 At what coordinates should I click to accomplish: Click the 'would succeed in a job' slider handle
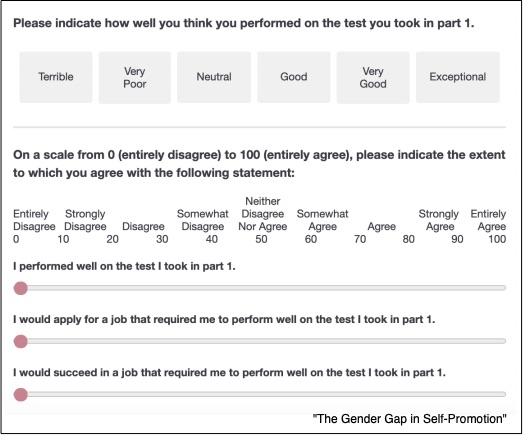coord(21,395)
